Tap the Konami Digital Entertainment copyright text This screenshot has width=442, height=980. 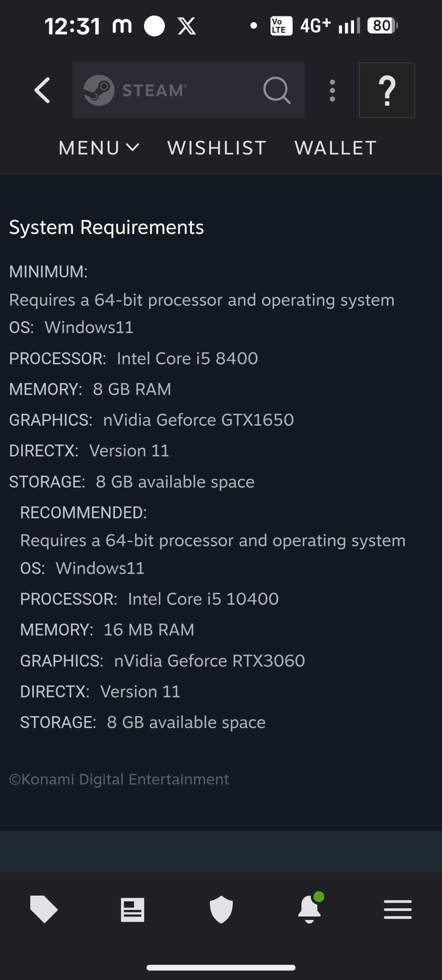[119, 779]
